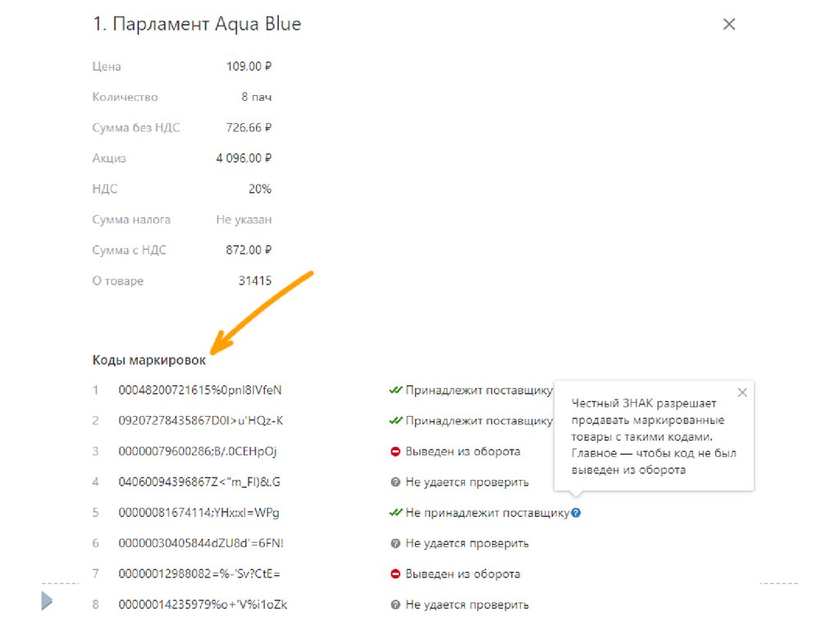The width and height of the screenshot is (840, 630).
Task: Select marking code 00000079600286;B/.0CEHpOj
Action: pyautogui.click(x=199, y=451)
